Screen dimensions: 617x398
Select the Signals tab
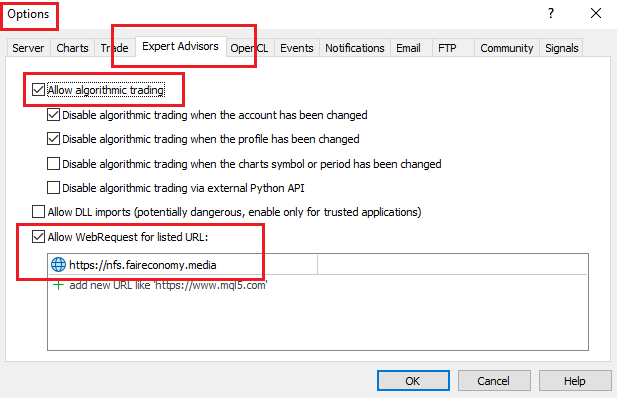point(562,48)
